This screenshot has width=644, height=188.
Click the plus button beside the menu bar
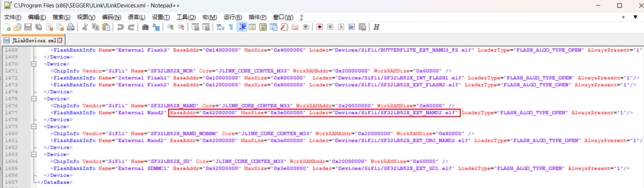(x=624, y=17)
